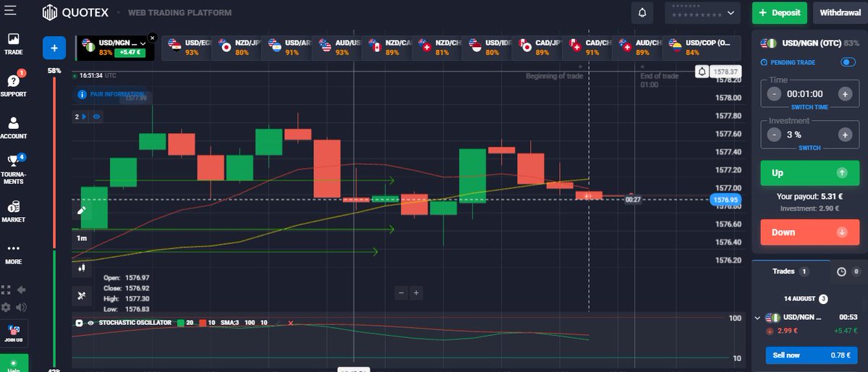Change chart type via candlestick icon
The width and height of the screenshot is (868, 372).
pyautogui.click(x=82, y=267)
